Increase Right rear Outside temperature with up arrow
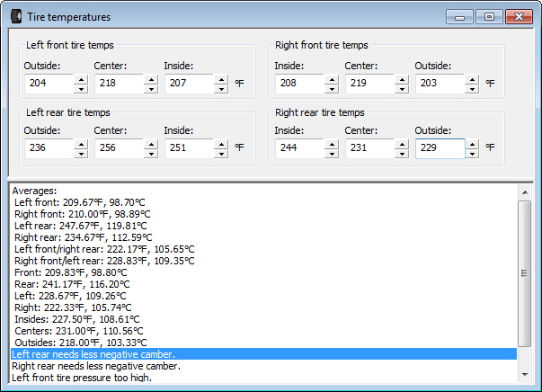Viewport: 542px width, 392px height. (x=472, y=144)
